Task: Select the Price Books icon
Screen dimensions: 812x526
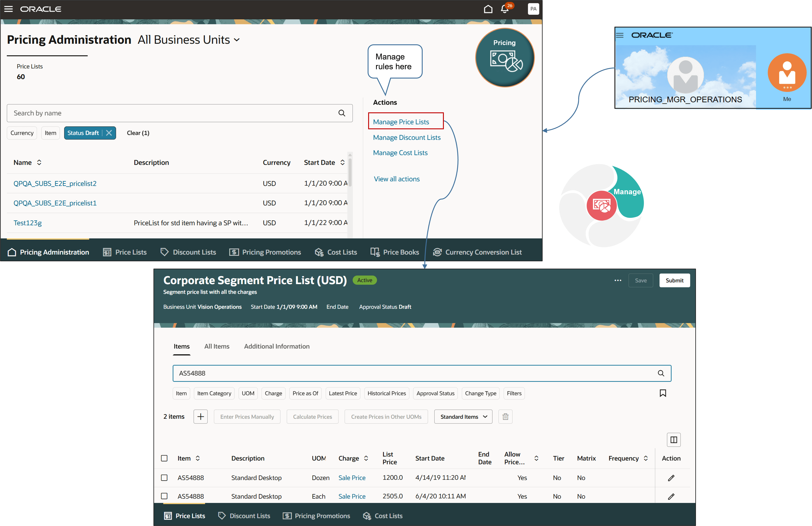Action: point(395,252)
